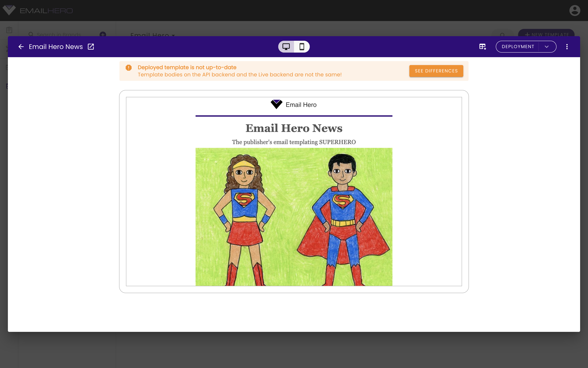Image resolution: width=588 pixels, height=368 pixels.
Task: Click the Search in Brands field behind dialog
Action: pyautogui.click(x=59, y=34)
